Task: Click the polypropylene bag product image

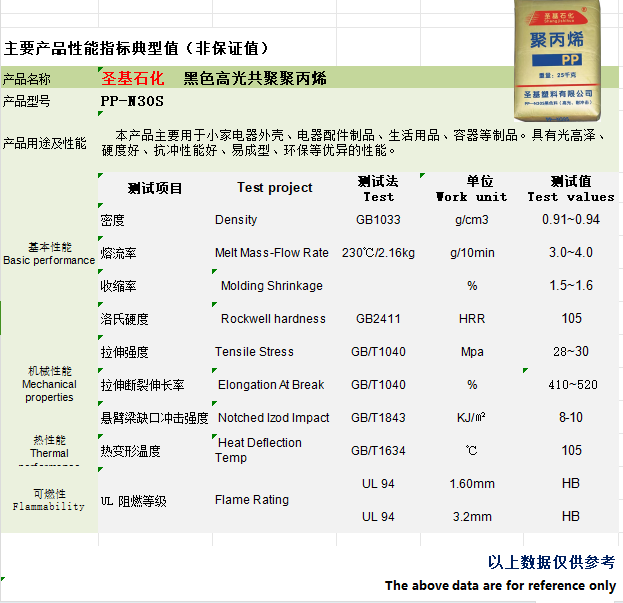Action: tap(557, 61)
